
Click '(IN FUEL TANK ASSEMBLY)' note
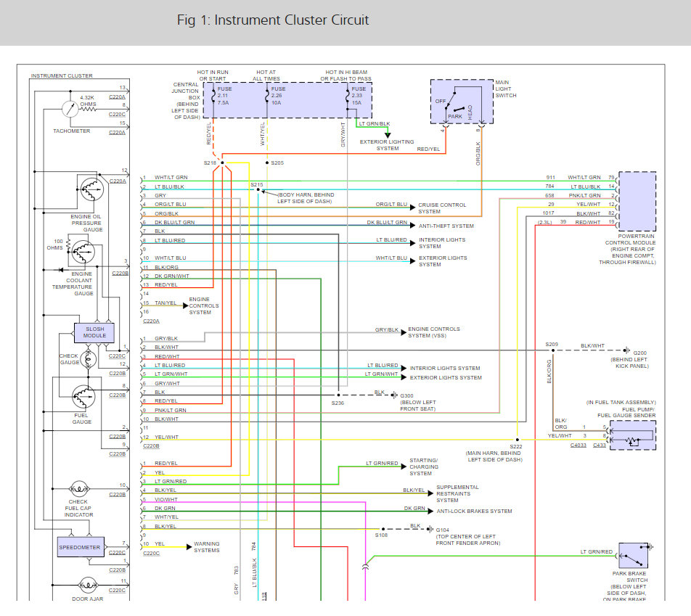(621, 402)
